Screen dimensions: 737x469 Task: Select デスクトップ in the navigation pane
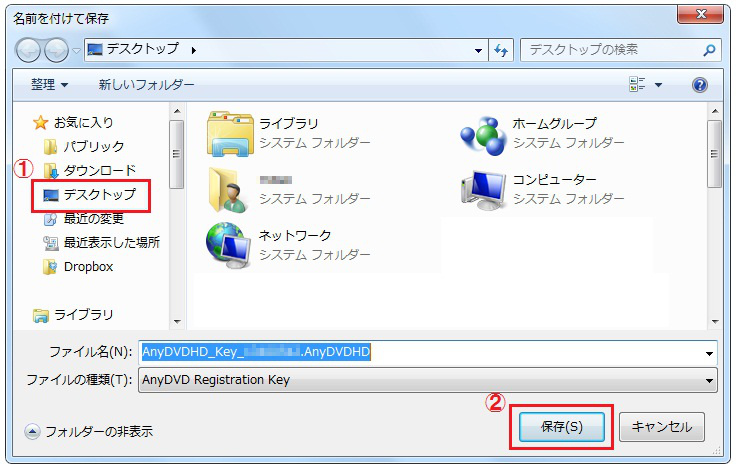100,195
